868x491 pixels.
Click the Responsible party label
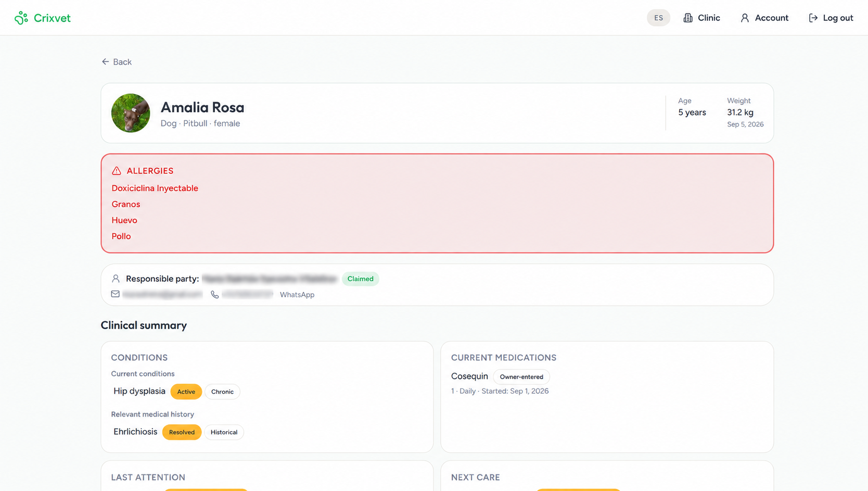tap(162, 279)
